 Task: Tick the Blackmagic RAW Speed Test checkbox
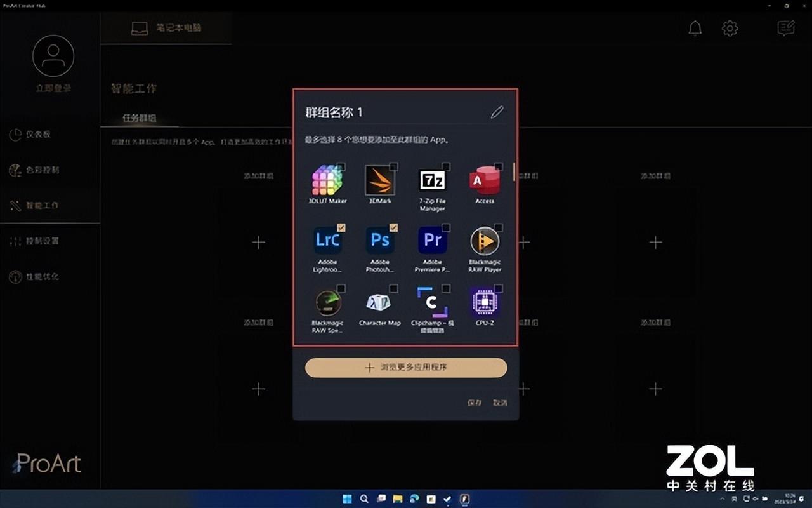[x=341, y=288]
